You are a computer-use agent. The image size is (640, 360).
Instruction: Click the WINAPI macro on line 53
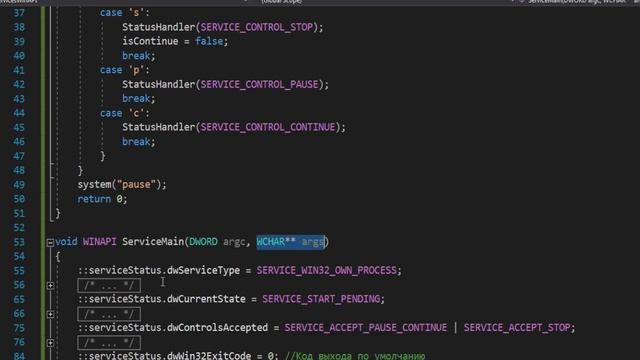(x=100, y=242)
